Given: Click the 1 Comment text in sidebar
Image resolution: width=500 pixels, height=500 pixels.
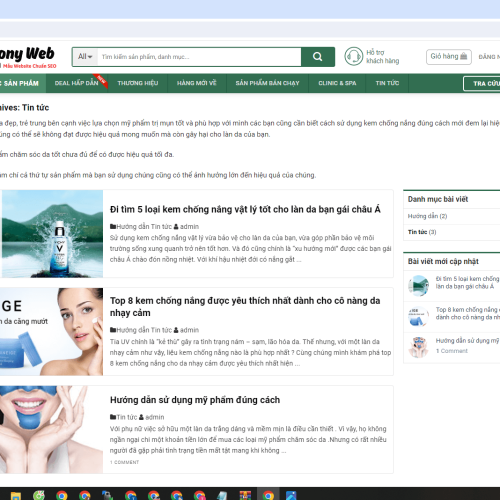Looking at the screenshot, I should pyautogui.click(x=452, y=351).
